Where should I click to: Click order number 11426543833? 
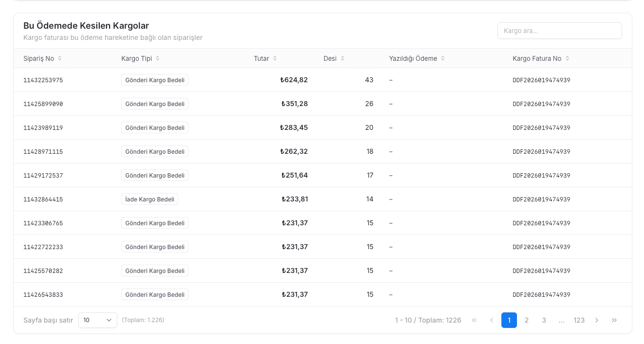coord(43,295)
